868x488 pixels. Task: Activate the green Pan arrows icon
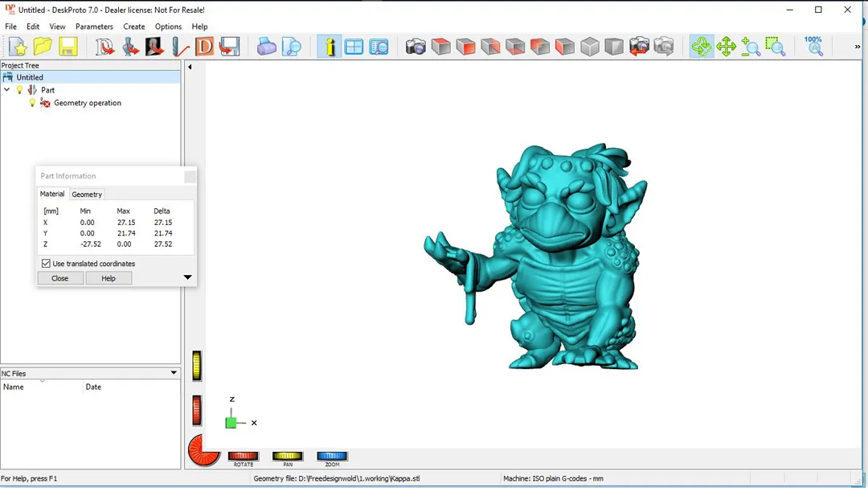click(x=727, y=47)
